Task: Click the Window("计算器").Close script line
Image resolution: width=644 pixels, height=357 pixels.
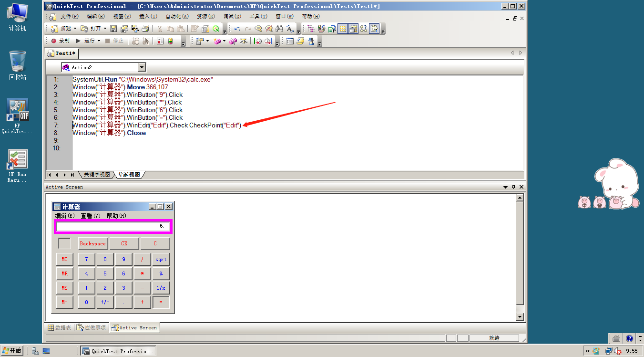Action: [109, 133]
